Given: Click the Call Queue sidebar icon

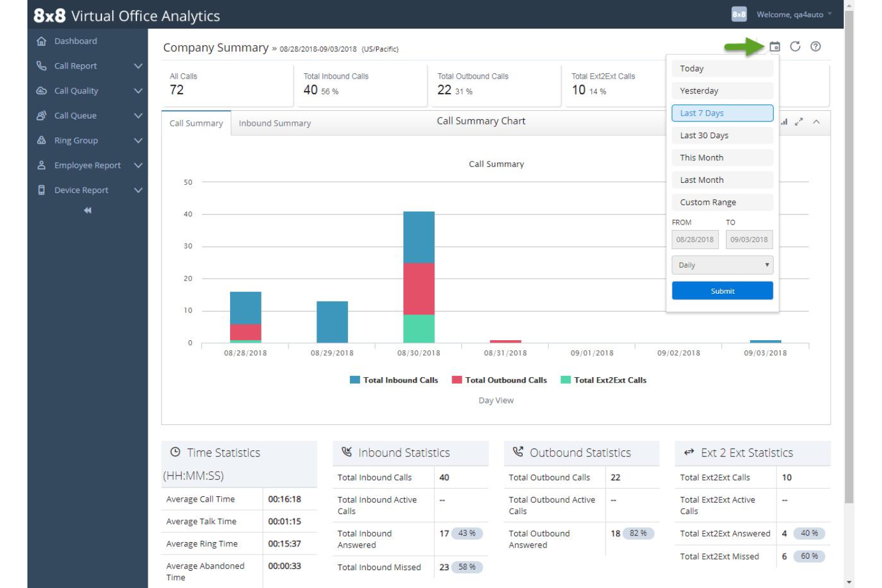Looking at the screenshot, I should pyautogui.click(x=41, y=116).
